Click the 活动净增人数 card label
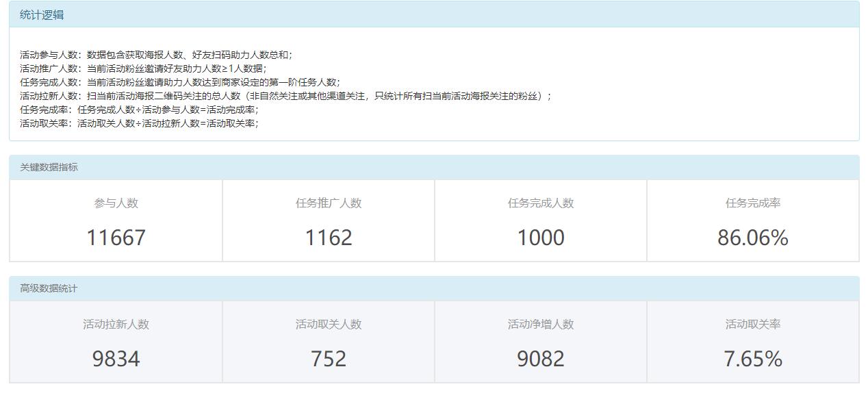This screenshot has height=393, width=868. tap(541, 325)
